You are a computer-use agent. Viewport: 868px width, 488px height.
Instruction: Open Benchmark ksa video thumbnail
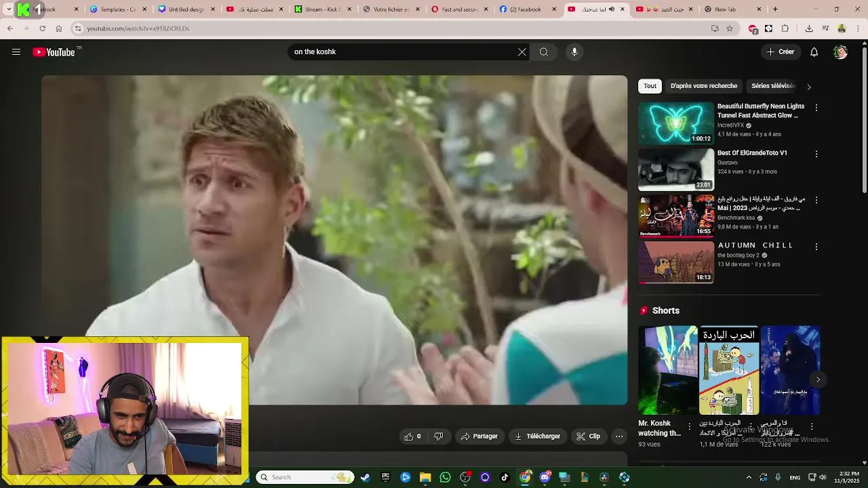click(x=676, y=216)
